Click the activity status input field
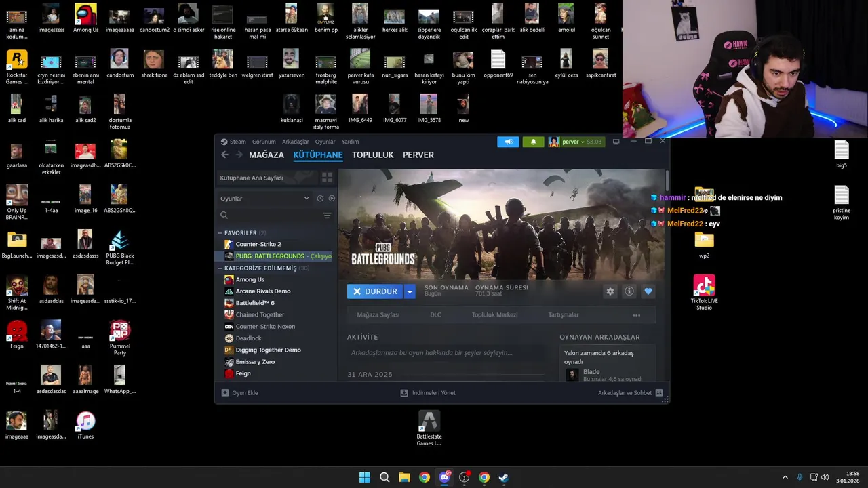 (446, 353)
